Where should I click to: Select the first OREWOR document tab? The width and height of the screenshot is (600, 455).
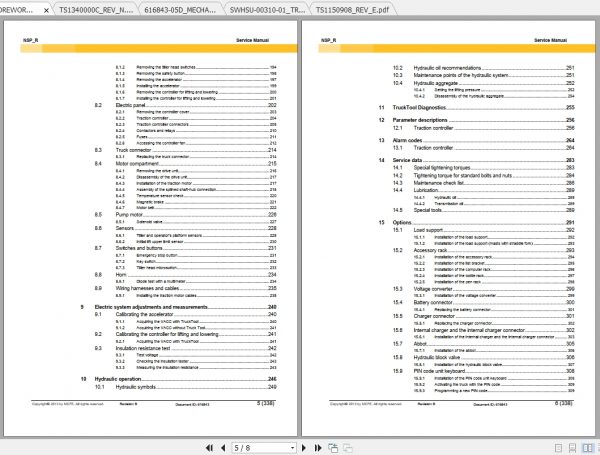tap(17, 10)
